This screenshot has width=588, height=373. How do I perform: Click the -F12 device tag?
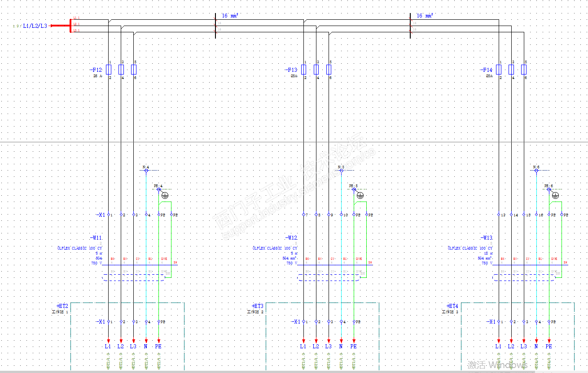point(96,70)
